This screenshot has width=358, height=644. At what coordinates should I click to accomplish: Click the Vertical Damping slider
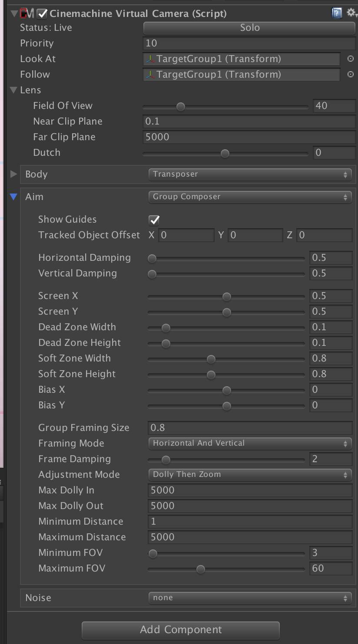coord(226,274)
